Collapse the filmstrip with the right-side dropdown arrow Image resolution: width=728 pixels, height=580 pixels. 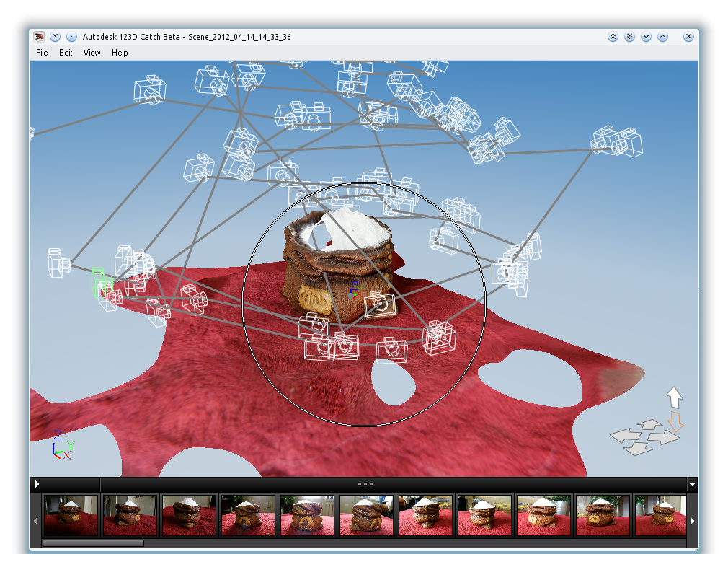tap(692, 484)
